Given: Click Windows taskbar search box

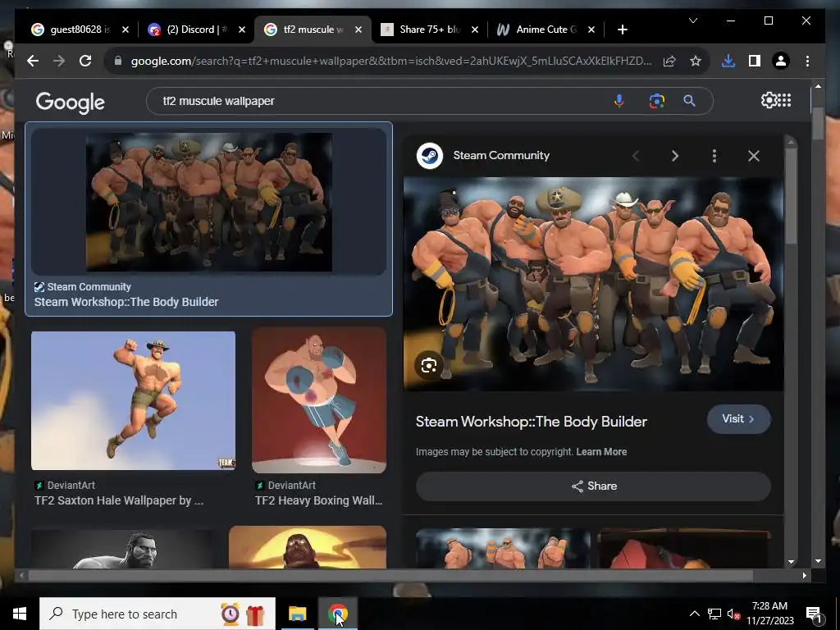Looking at the screenshot, I should click(157, 614).
